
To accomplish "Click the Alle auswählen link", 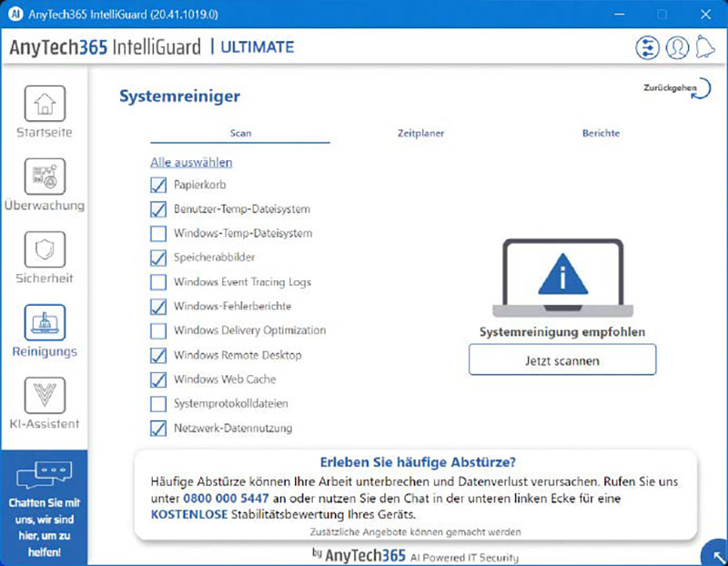I will click(191, 162).
